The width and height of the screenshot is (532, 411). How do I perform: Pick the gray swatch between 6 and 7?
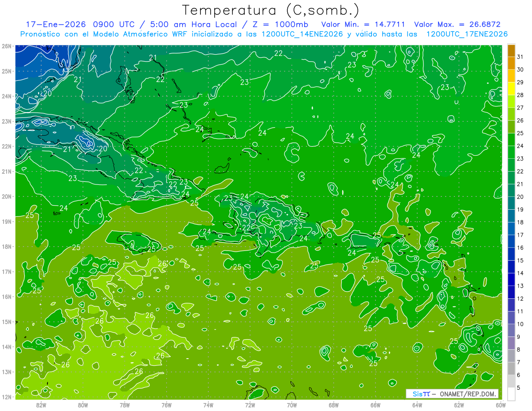click(x=511, y=368)
